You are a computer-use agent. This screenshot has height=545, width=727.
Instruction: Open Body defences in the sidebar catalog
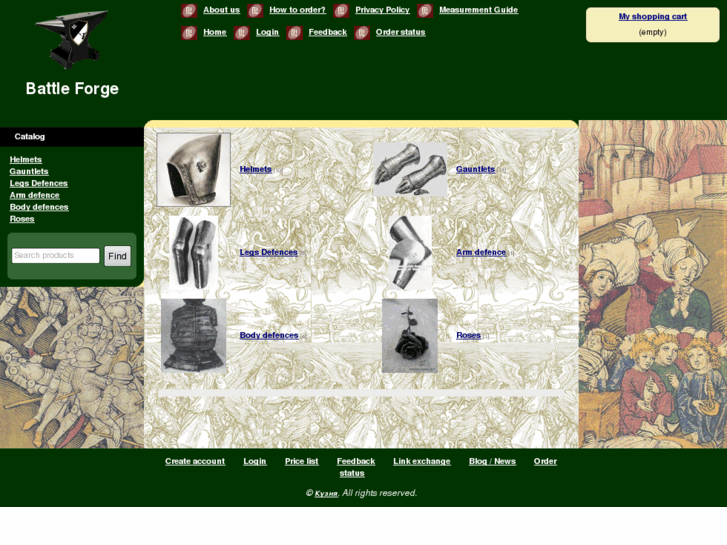(x=39, y=207)
